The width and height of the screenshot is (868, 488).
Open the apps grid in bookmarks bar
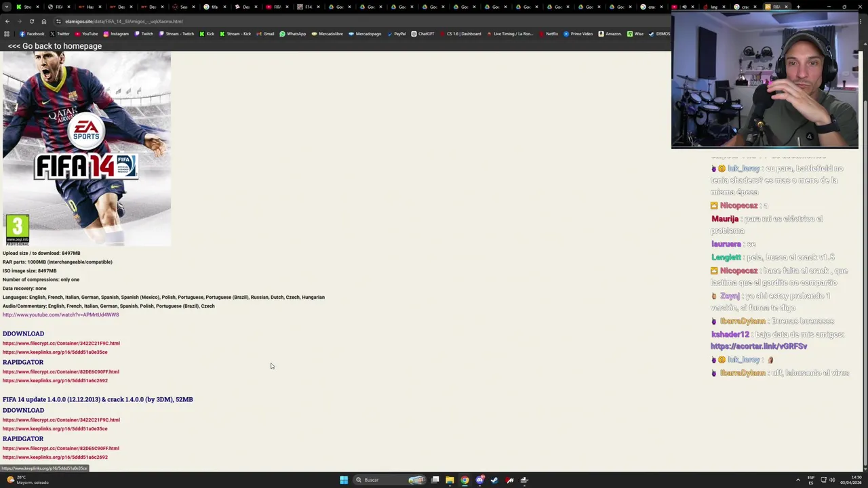tap(7, 34)
